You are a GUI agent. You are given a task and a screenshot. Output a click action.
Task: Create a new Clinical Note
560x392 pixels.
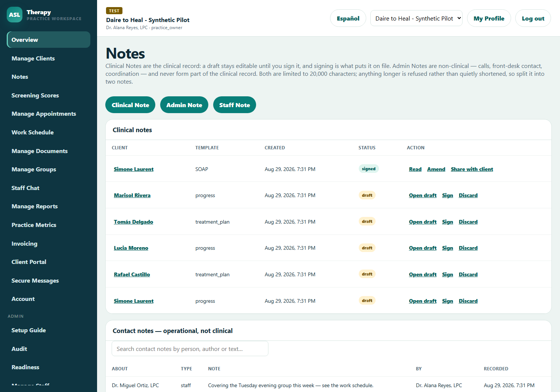[130, 105]
